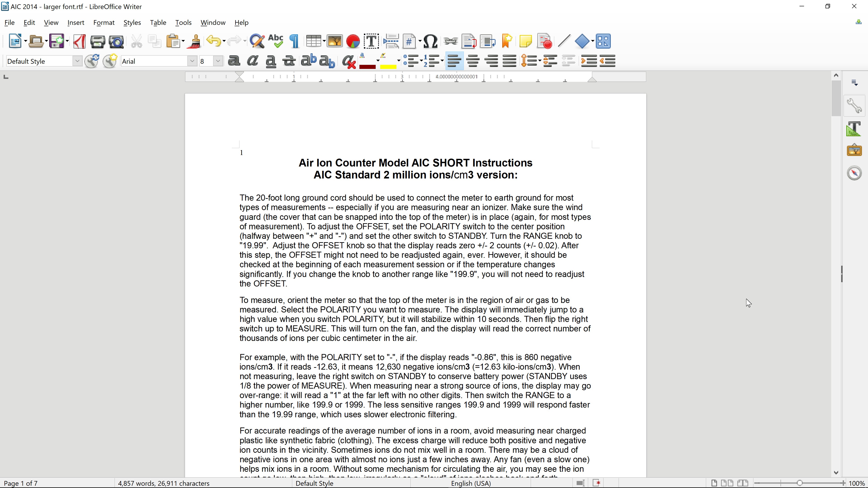
Task: Open the File menu
Action: [9, 23]
